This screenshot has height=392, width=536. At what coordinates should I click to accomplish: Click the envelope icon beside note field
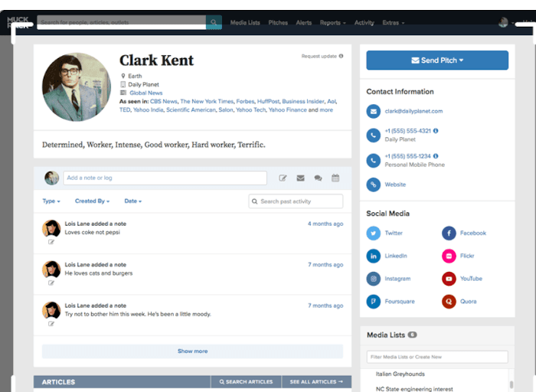pyautogui.click(x=300, y=178)
